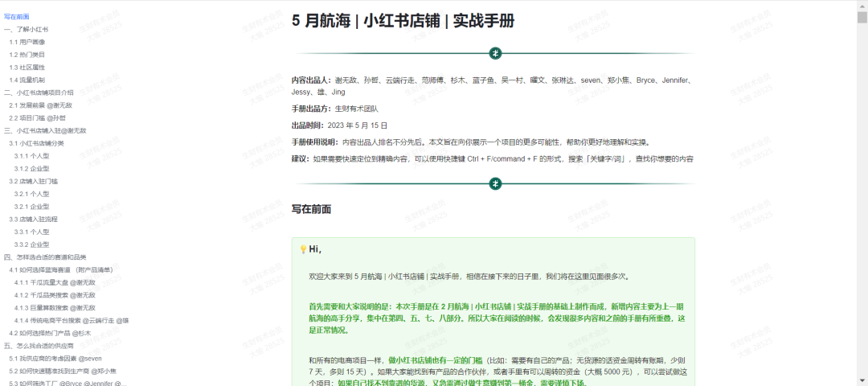Image resolution: width=868 pixels, height=386 pixels.
Task: Jump to 3.2 店铺入驻门槛
Action: point(33,181)
